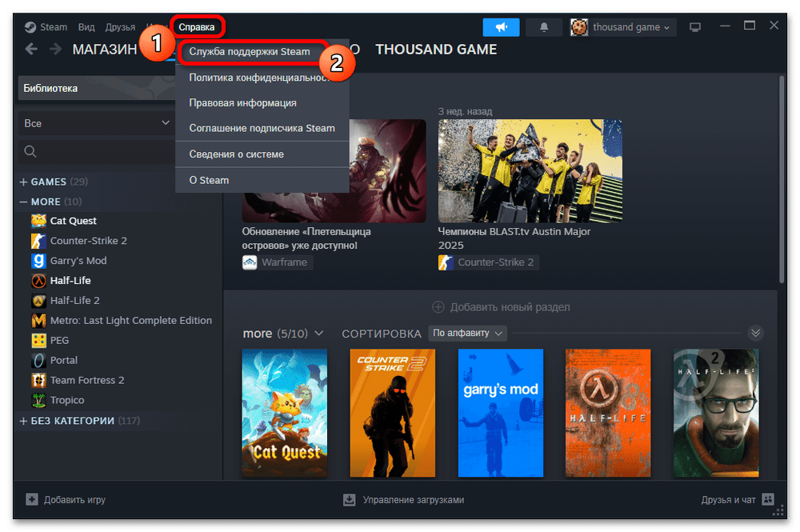This screenshot has width=800, height=532.
Task: Click the plus icon for Добавить игру
Action: coord(32,499)
